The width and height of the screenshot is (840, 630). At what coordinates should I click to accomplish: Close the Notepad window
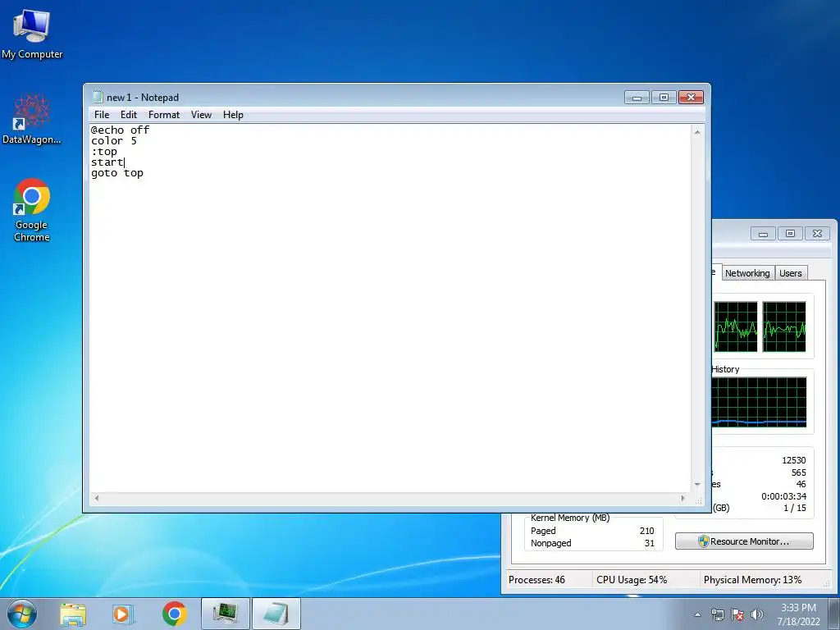pos(691,98)
